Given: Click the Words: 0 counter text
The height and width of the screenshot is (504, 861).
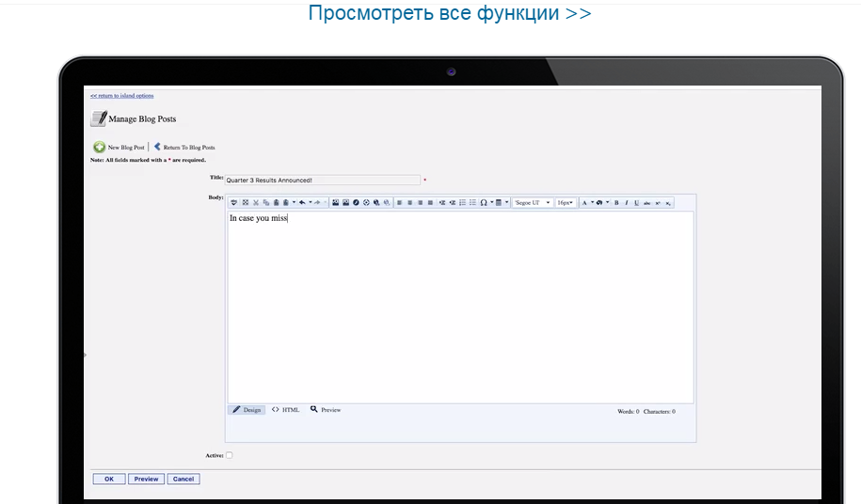Looking at the screenshot, I should (629, 411).
